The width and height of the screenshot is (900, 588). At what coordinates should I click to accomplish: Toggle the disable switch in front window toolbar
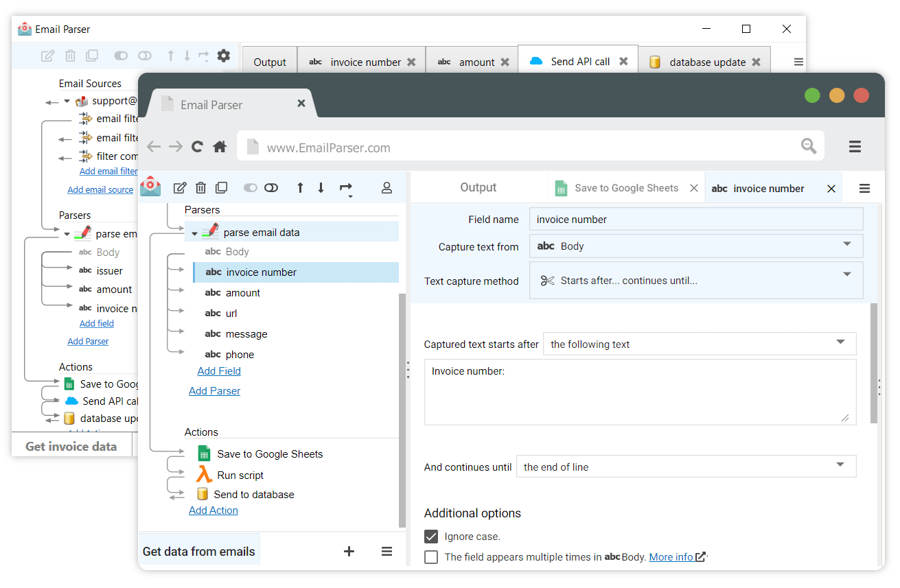tap(271, 188)
